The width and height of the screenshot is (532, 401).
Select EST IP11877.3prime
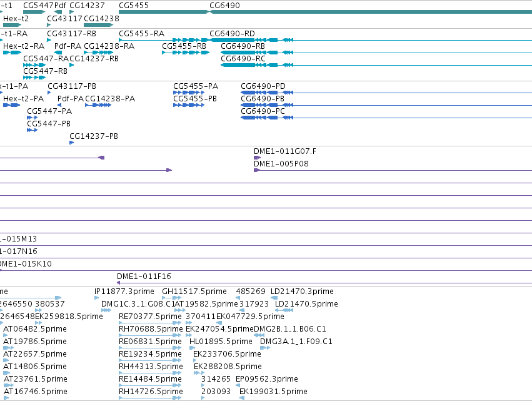point(124,292)
